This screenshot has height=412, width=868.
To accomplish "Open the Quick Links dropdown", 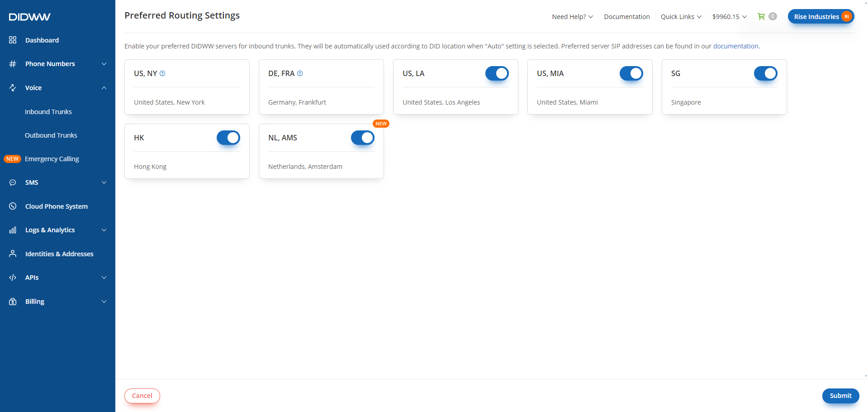I will pos(681,17).
